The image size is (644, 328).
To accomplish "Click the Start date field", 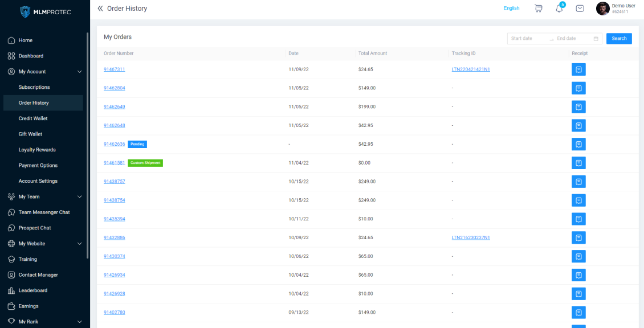I will coord(528,39).
